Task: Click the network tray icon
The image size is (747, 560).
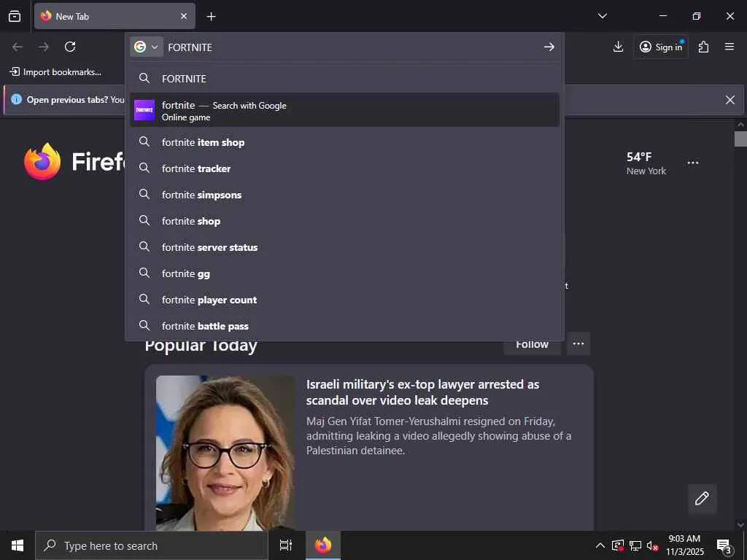Action: click(635, 545)
